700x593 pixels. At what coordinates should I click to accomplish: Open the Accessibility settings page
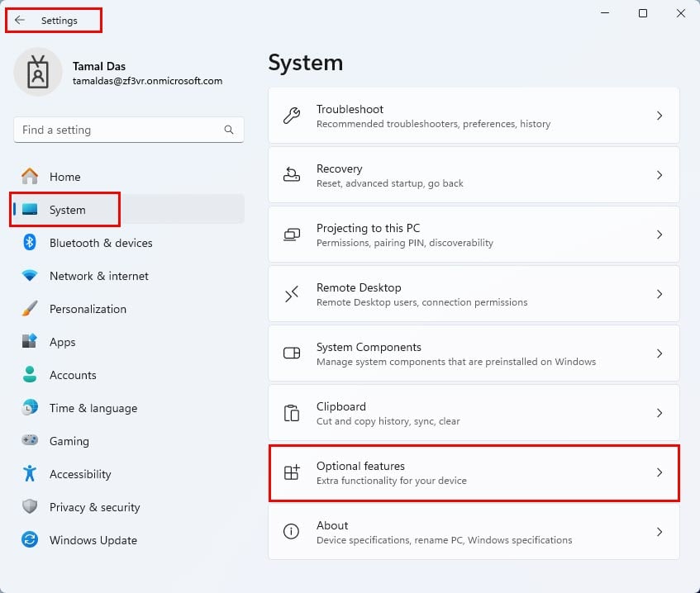point(80,474)
